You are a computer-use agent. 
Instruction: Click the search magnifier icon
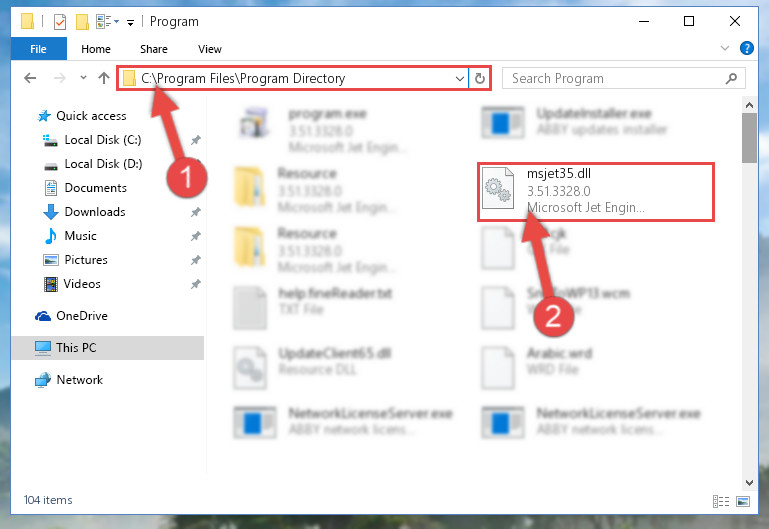click(x=731, y=78)
